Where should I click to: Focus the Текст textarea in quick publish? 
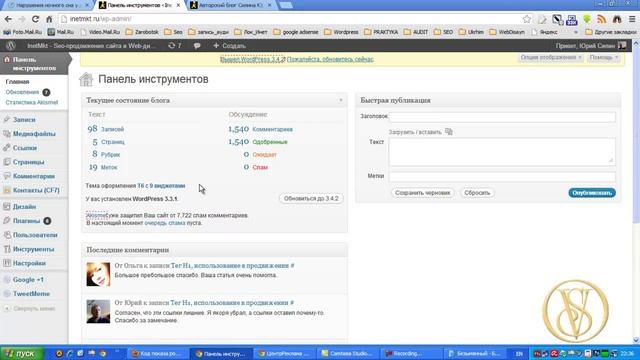click(502, 151)
